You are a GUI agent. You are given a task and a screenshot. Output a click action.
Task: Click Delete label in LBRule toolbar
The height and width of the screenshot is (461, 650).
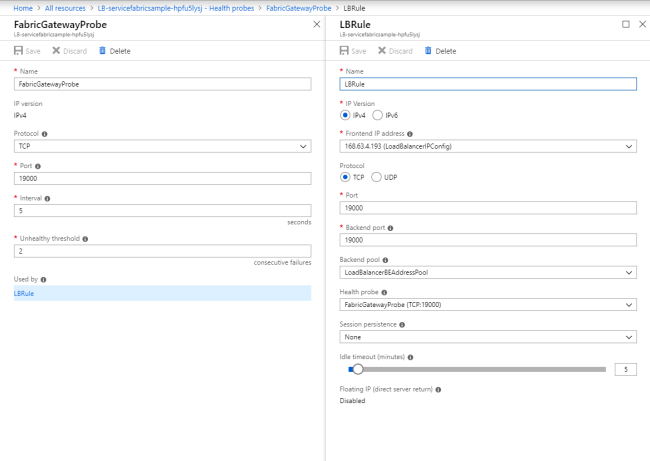coord(446,51)
